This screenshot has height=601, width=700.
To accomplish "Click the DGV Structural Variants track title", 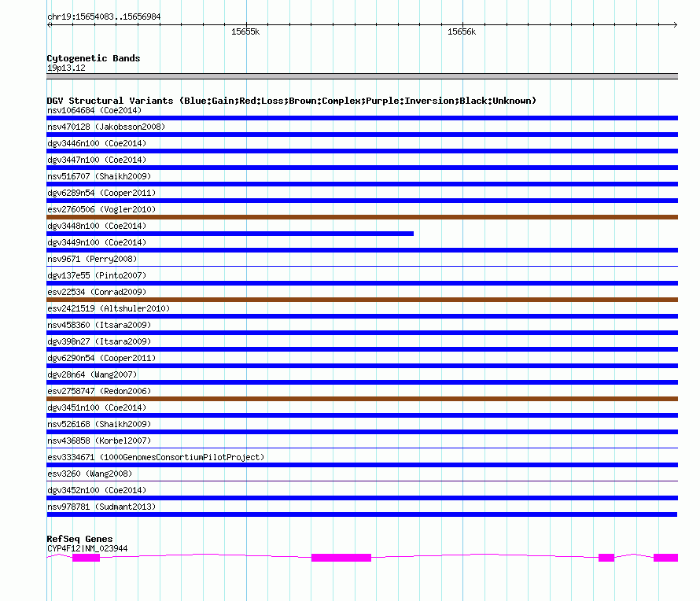I will click(x=292, y=101).
